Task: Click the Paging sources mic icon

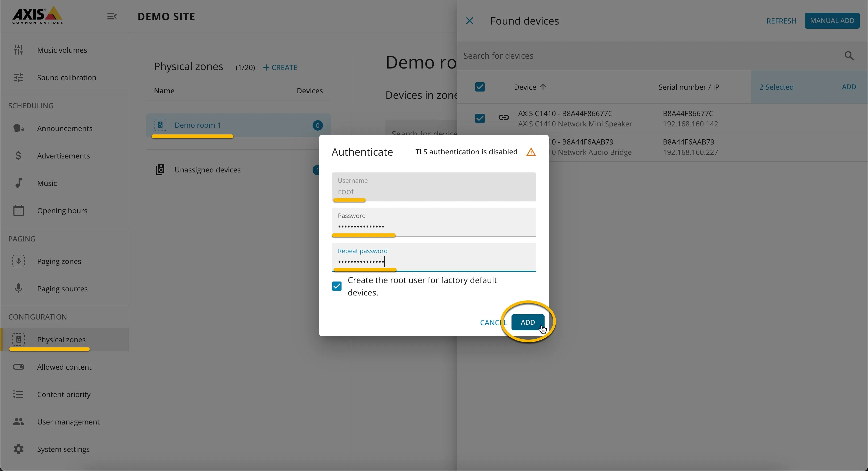Action: (x=19, y=288)
